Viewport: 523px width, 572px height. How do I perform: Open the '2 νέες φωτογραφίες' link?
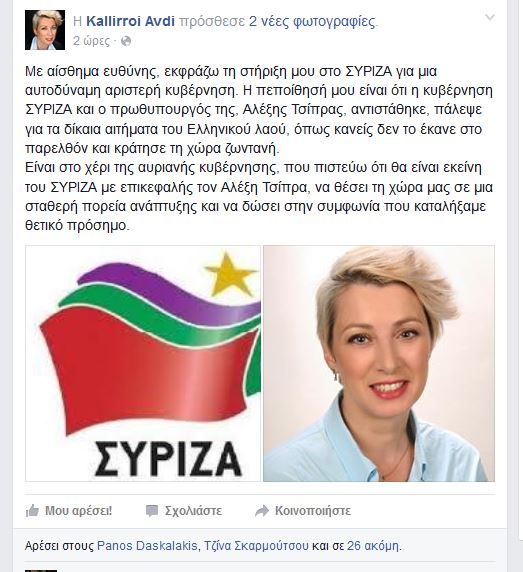click(312, 22)
